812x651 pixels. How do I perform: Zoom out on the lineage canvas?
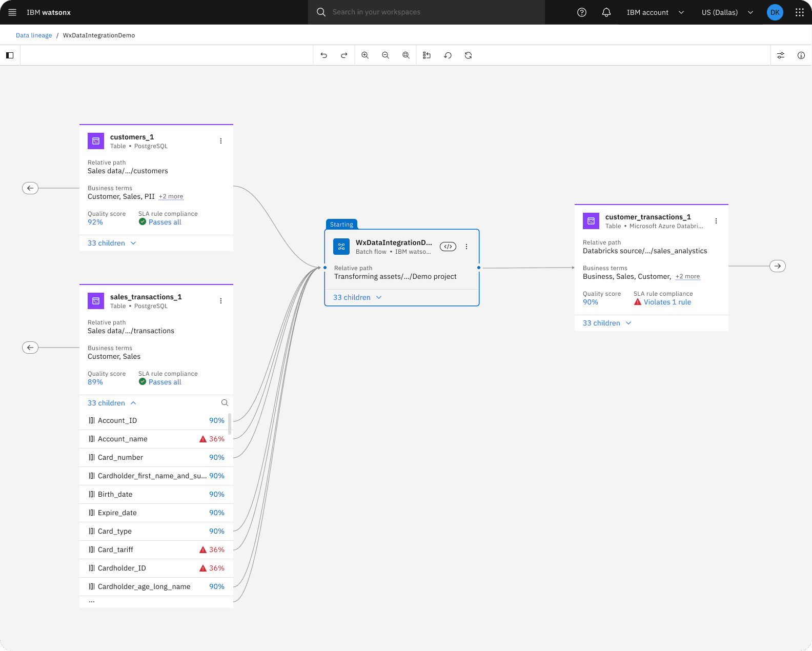[x=385, y=55]
